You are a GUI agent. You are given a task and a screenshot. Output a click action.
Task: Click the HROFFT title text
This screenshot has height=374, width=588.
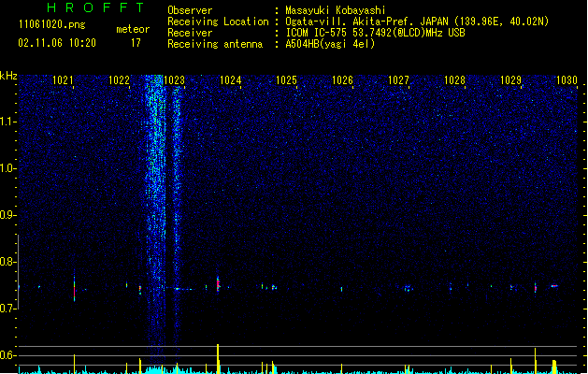pos(95,7)
